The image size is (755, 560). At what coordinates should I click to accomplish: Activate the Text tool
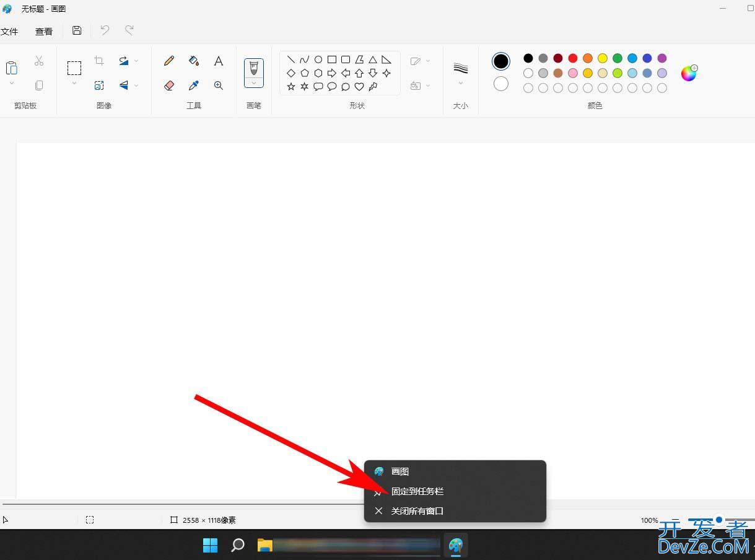click(219, 61)
